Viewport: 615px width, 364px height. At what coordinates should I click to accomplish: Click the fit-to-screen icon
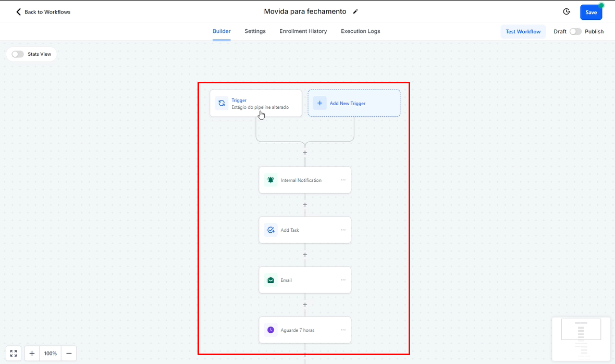pos(14,354)
